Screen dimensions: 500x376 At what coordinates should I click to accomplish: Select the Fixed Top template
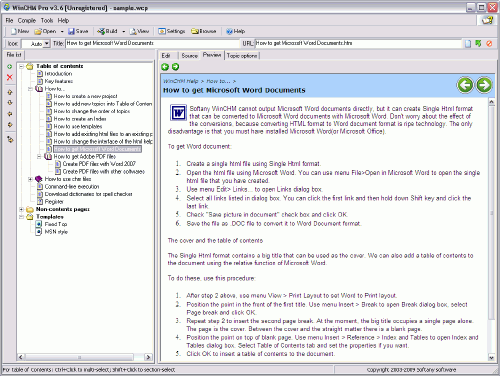(56, 224)
